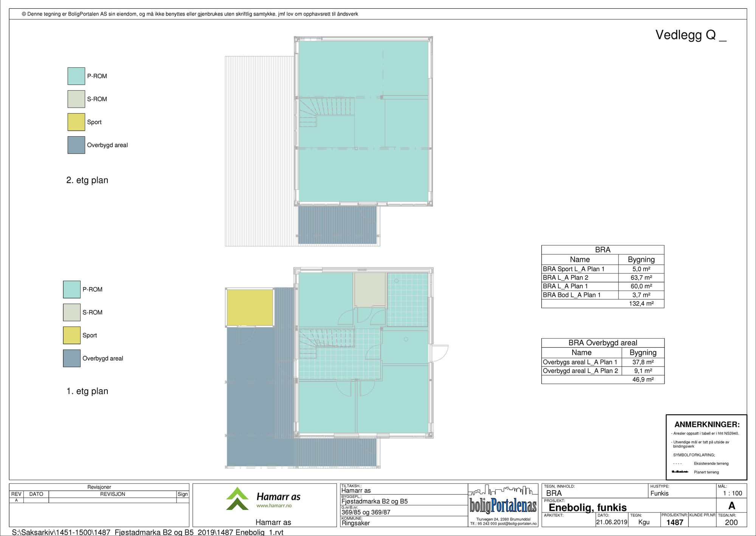Click the upper P-ROM teal color swatch
Viewport: 756px width, 536px height.
click(x=76, y=76)
